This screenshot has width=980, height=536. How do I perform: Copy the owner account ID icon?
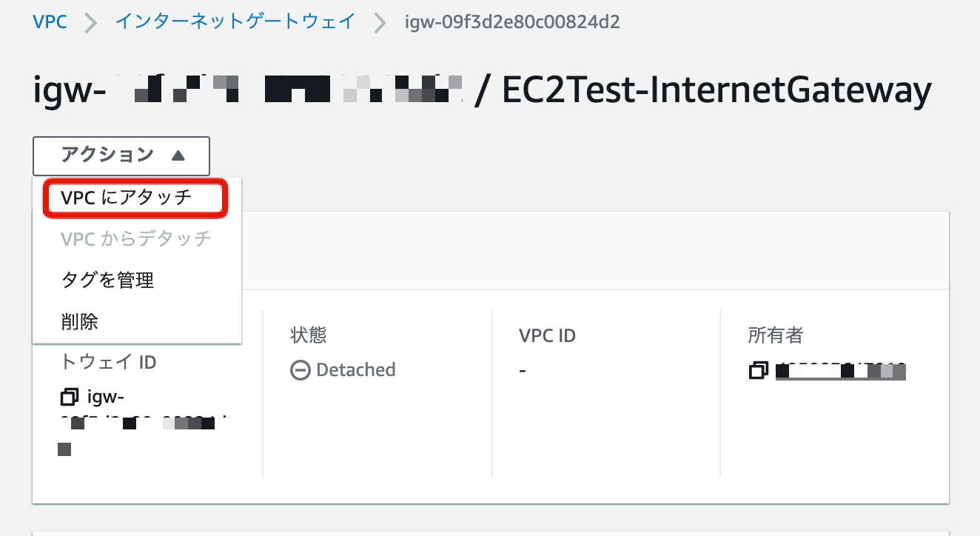[759, 369]
